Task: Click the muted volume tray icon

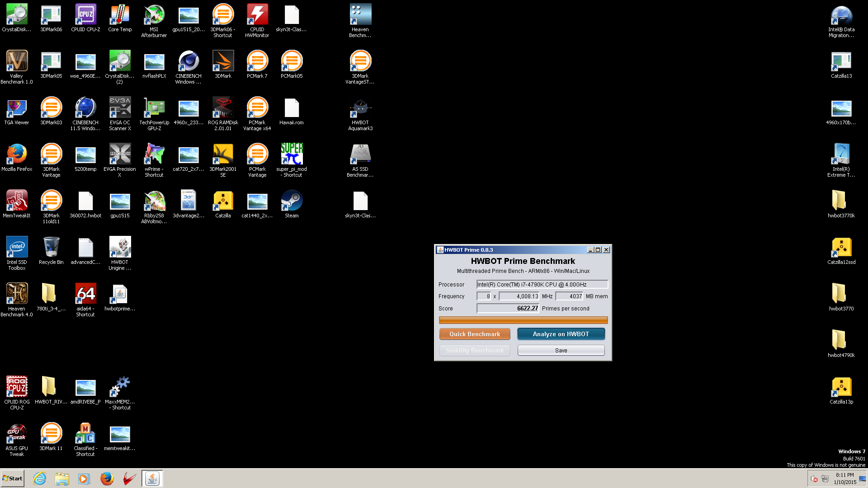Action: click(814, 479)
